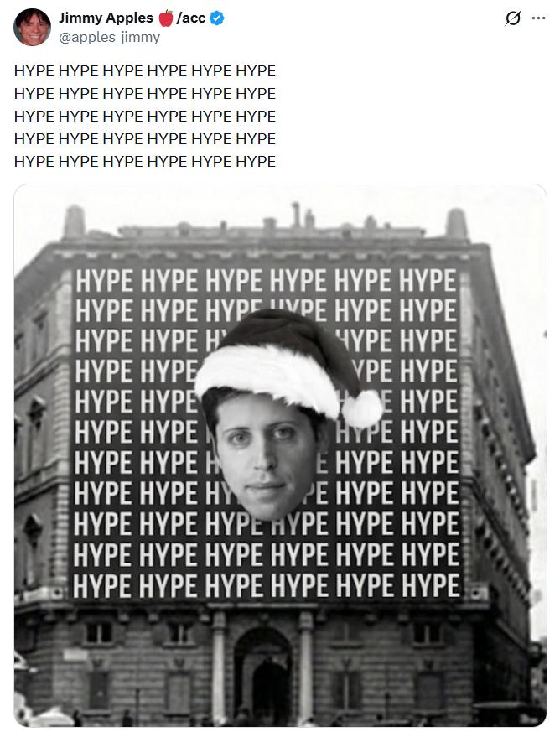Open Jimmy Apples' profile avatar photo

[32, 27]
